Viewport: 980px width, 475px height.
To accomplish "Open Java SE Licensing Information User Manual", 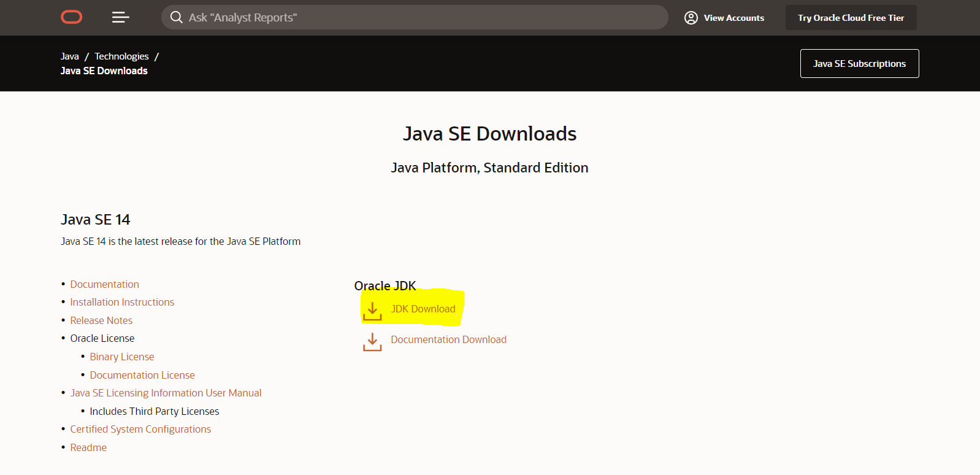I will pyautogui.click(x=166, y=393).
